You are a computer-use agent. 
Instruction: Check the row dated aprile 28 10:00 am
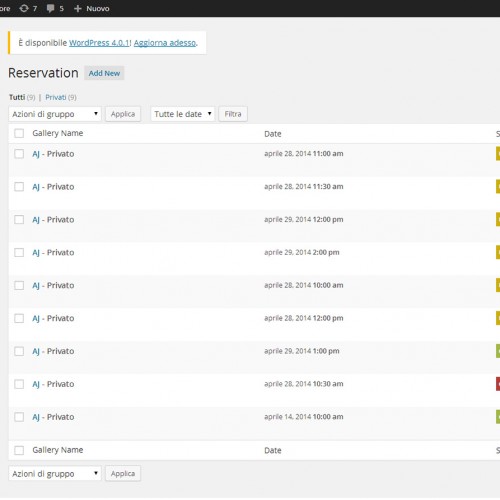tap(19, 285)
